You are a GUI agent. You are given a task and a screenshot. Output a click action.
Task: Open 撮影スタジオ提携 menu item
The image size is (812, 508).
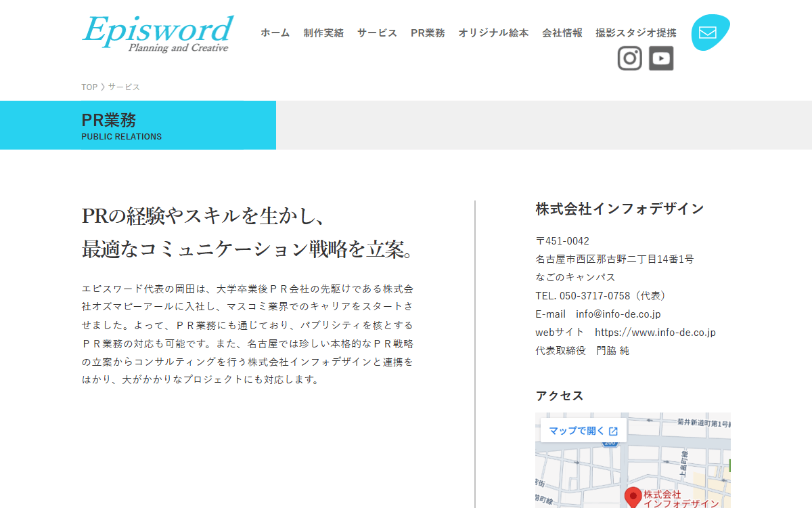635,33
